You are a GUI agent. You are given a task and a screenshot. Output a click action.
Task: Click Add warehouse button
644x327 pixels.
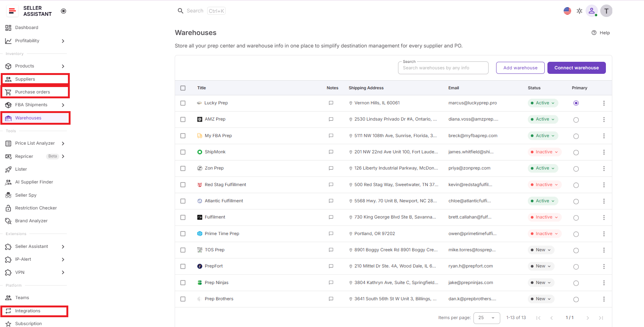coord(520,68)
